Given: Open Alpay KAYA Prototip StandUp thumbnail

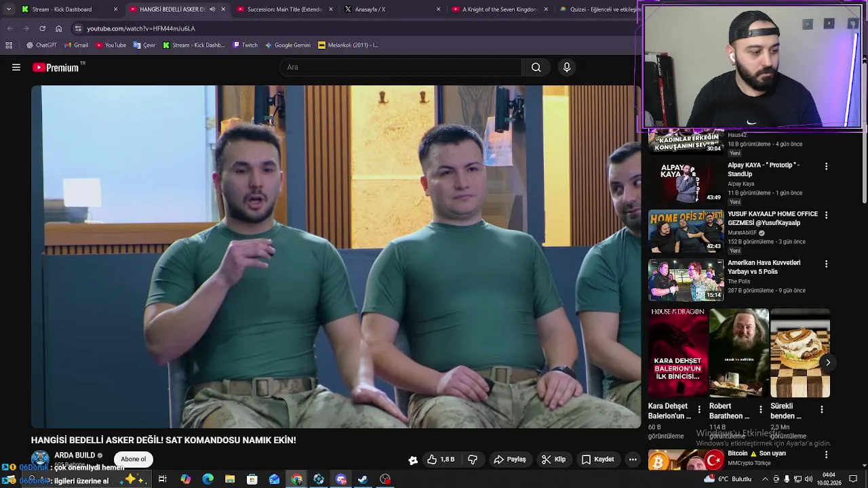Looking at the screenshot, I should (x=686, y=182).
